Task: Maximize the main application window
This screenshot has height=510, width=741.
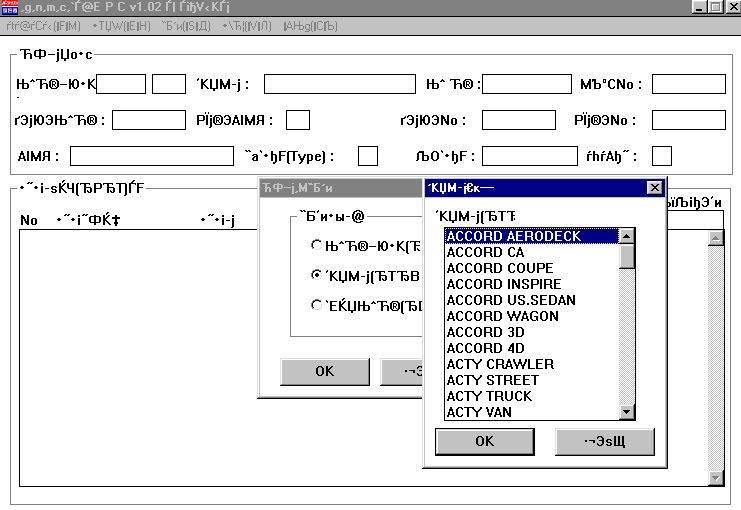Action: point(715,7)
